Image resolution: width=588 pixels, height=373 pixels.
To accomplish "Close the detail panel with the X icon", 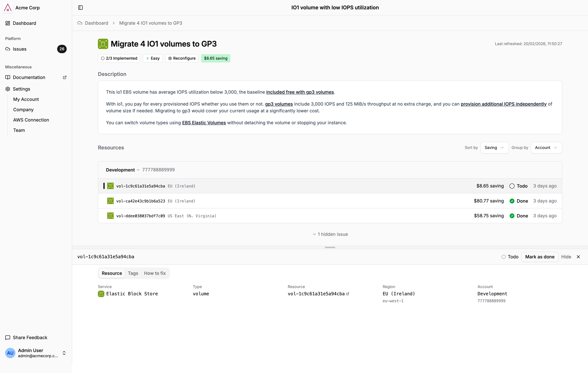I will tap(578, 257).
